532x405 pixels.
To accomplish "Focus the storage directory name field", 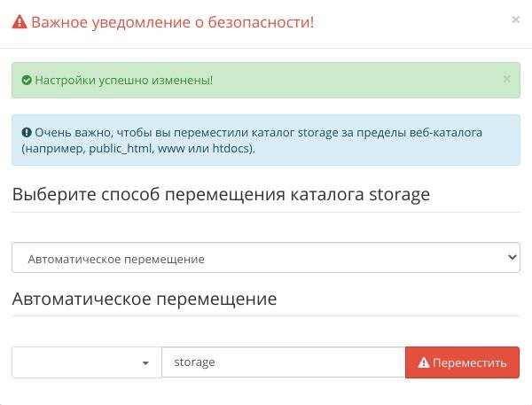I will [x=284, y=362].
